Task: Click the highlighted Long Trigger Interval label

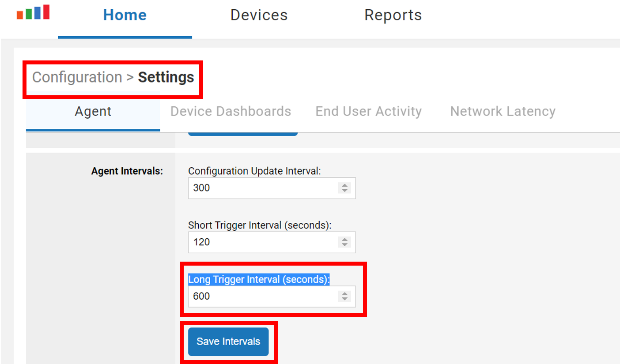Action: coord(259,280)
